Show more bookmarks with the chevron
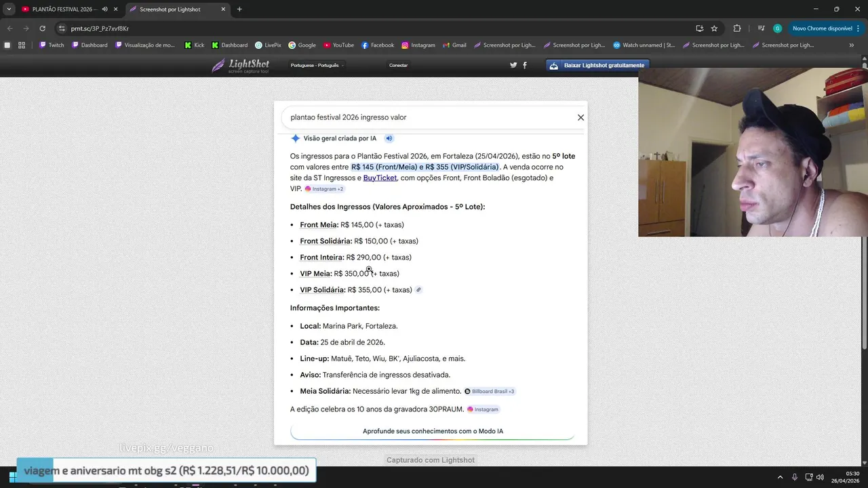The height and width of the screenshot is (488, 868). click(852, 45)
